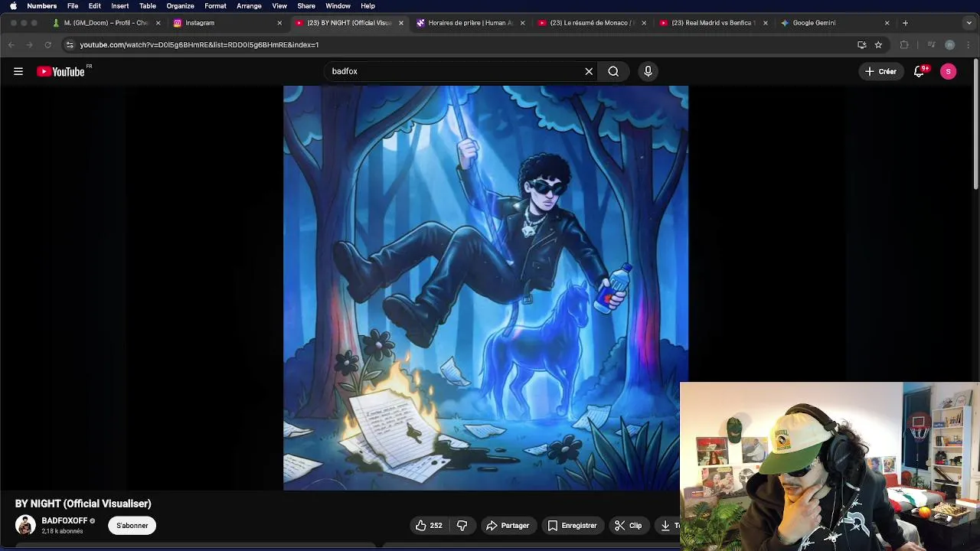Dislike the video with thumbs down
The width and height of the screenshot is (980, 551).
462,526
